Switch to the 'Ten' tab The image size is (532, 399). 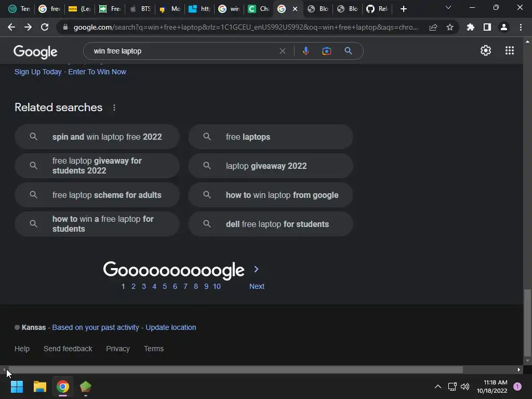(19, 9)
